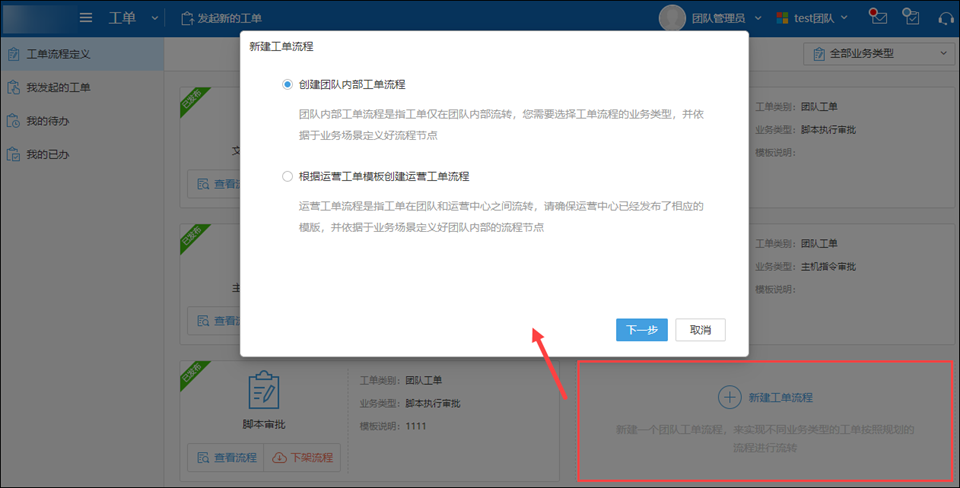The width and height of the screenshot is (960, 488).
Task: Click 业务类型: 主机指令审批 text
Action: tap(805, 266)
